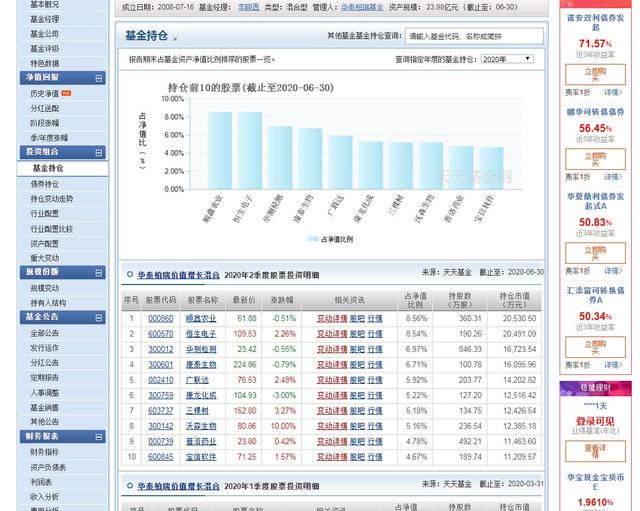The width and height of the screenshot is (640, 511).
Task: Click the 持仓市值 column header
Action: [x=514, y=300]
